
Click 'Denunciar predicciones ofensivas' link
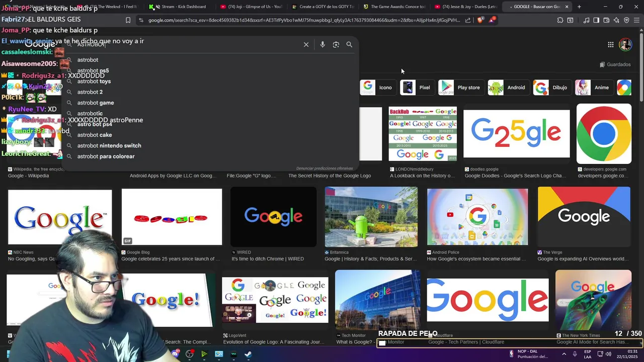click(x=325, y=168)
